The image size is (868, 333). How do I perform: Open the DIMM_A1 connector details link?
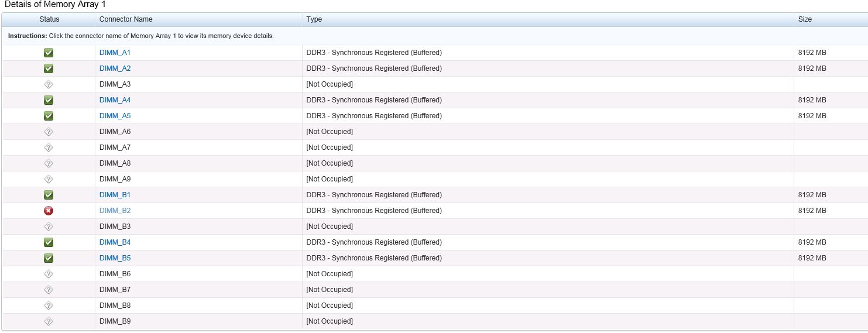tap(115, 53)
